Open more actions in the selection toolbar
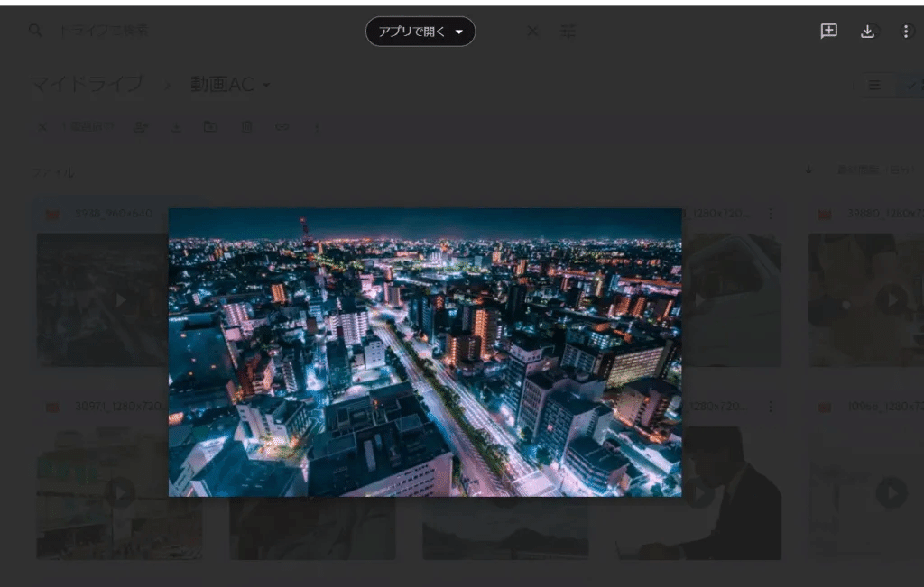The height and width of the screenshot is (587, 924). (x=317, y=127)
